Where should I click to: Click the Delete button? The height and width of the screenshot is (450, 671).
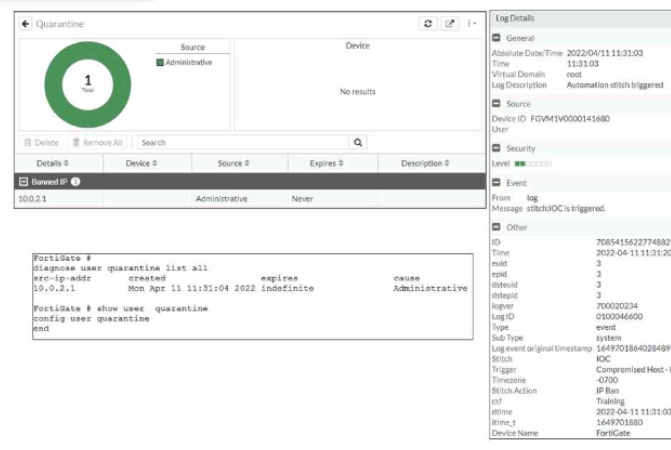click(41, 142)
